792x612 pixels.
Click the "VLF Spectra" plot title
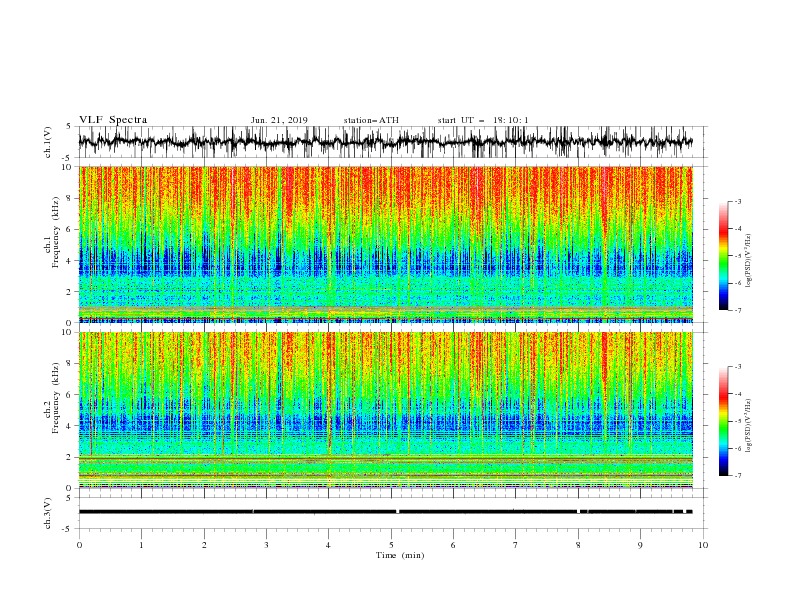point(113,120)
